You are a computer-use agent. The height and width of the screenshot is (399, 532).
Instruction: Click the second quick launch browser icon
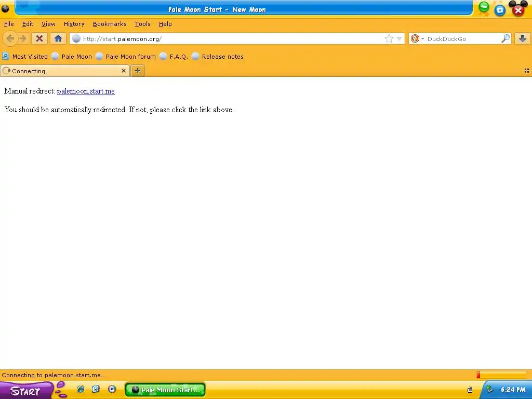click(x=96, y=389)
